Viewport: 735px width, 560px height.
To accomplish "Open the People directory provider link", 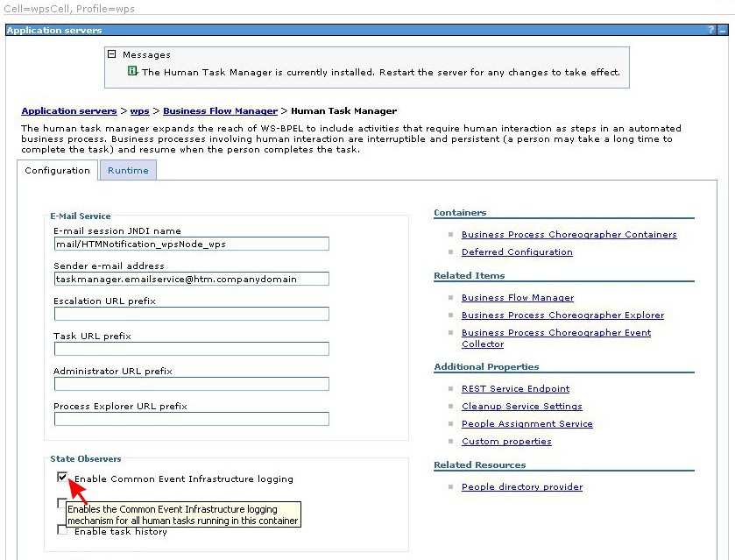I will [x=521, y=487].
